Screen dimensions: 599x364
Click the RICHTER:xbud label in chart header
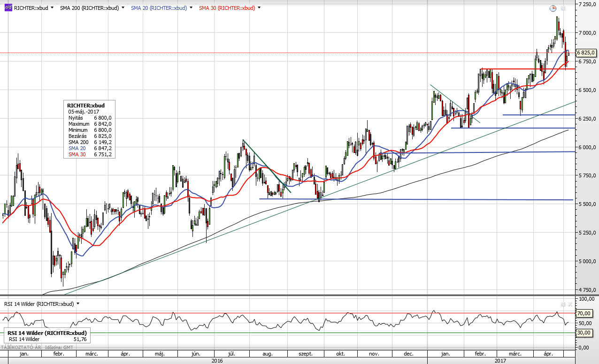(x=31, y=8)
